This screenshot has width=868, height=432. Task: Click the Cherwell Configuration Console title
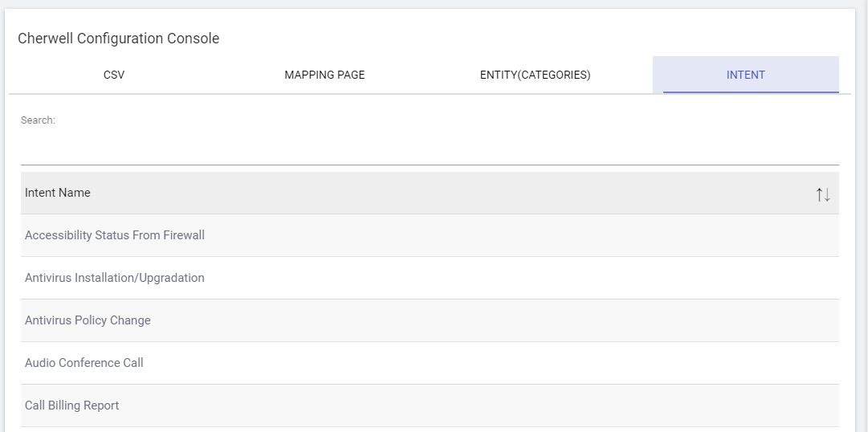(119, 39)
